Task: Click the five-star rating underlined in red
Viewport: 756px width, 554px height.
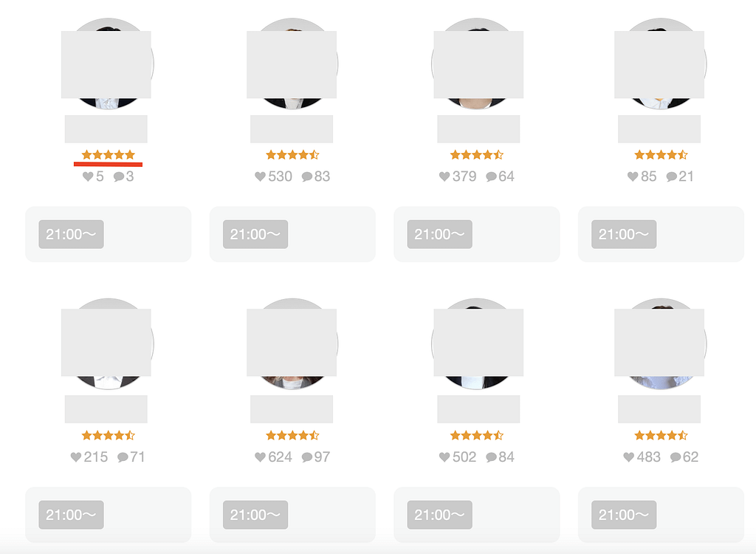Action: coord(109,155)
